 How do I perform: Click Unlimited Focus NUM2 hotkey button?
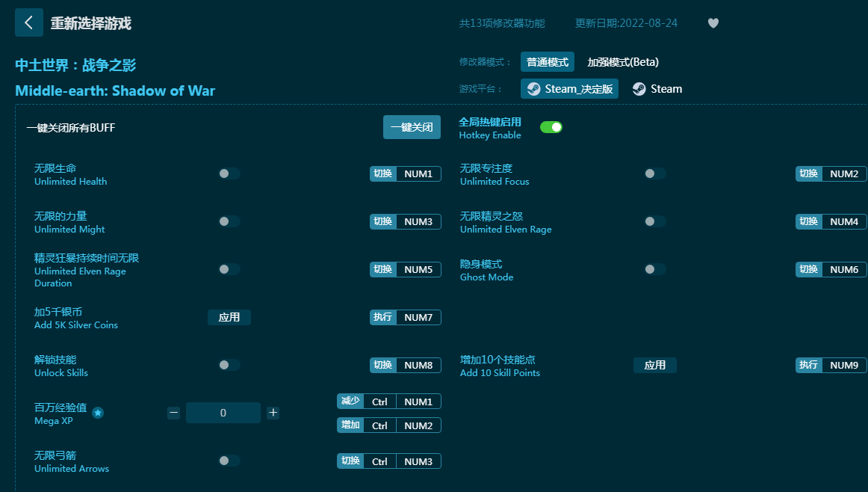click(831, 174)
